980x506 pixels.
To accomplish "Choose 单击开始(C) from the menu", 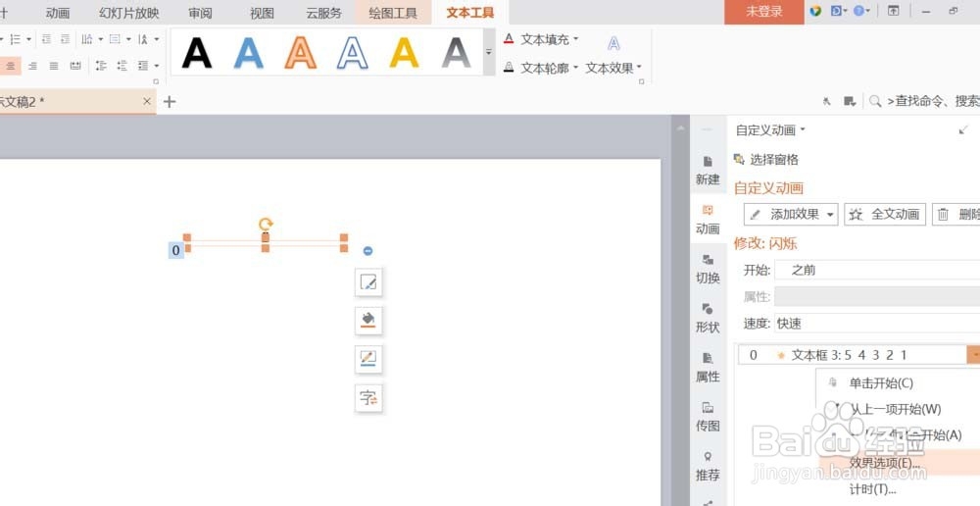I will (x=881, y=382).
